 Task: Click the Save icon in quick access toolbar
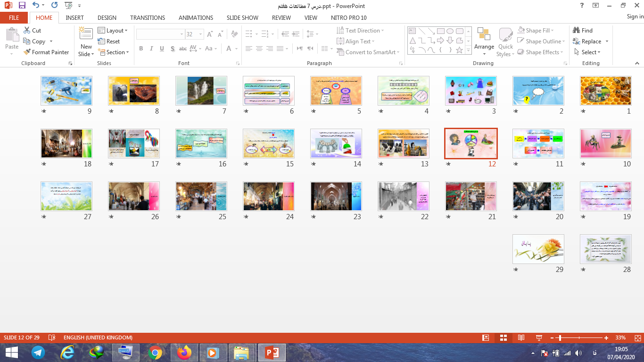22,6
